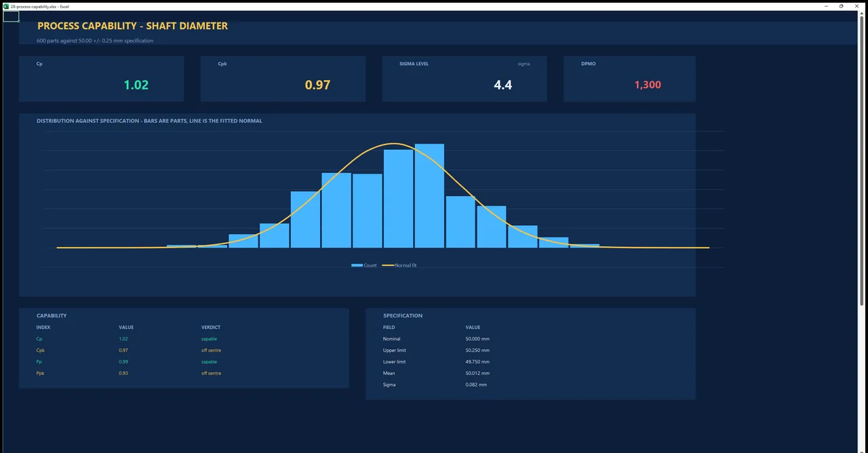868x453 pixels.
Task: Select the "VERDICT" column header
Action: (x=211, y=328)
